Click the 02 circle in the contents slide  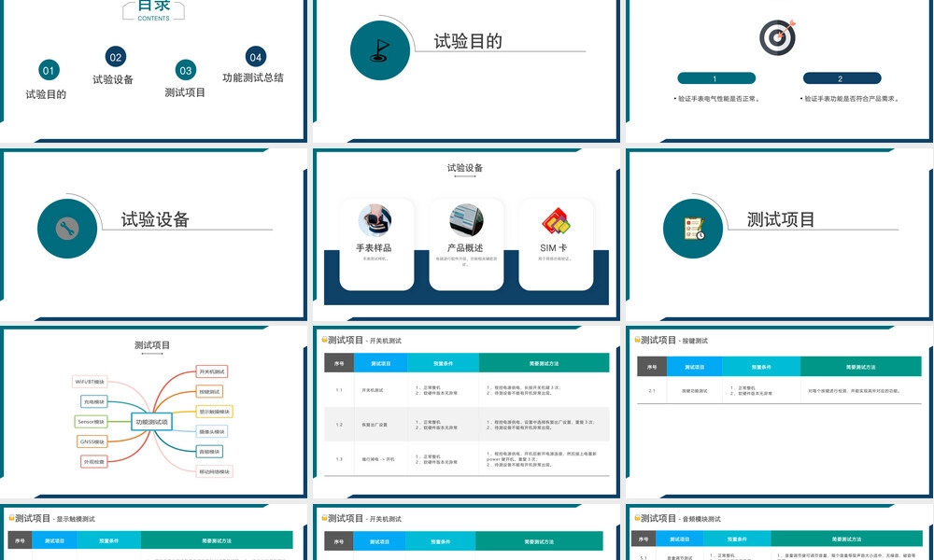click(x=116, y=57)
